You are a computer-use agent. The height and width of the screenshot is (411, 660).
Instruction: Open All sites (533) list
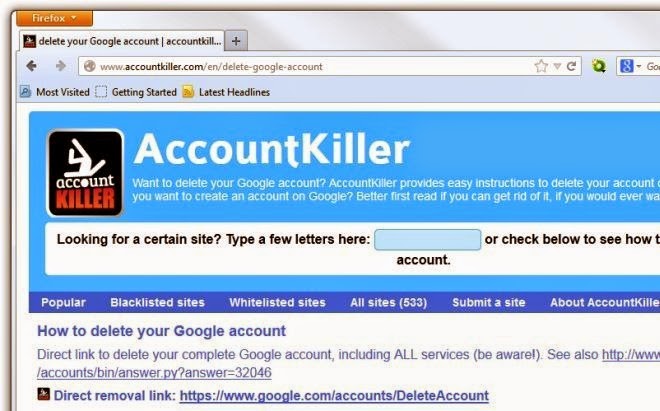389,302
